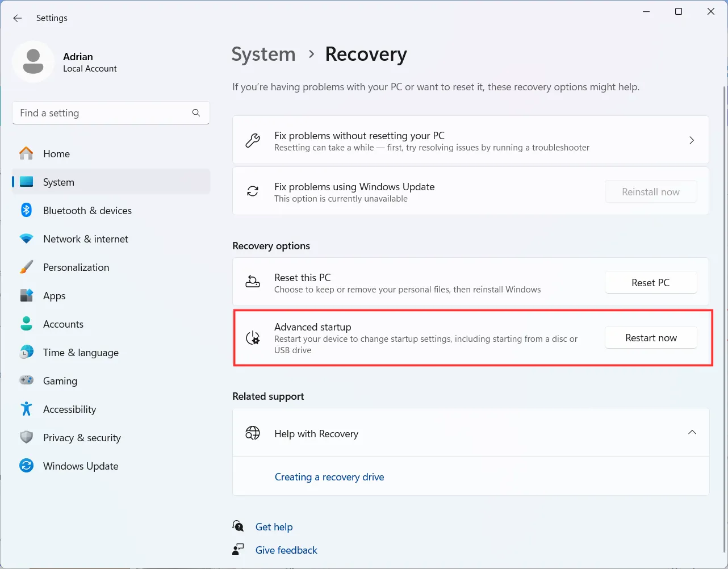Viewport: 728px width, 569px height.
Task: Click System in the breadcrumb
Action: [263, 54]
